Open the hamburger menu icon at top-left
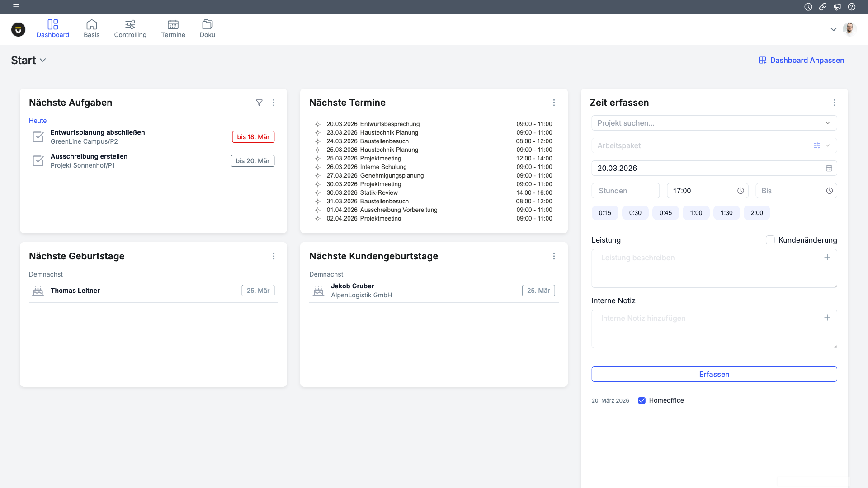The image size is (868, 488). tap(16, 7)
